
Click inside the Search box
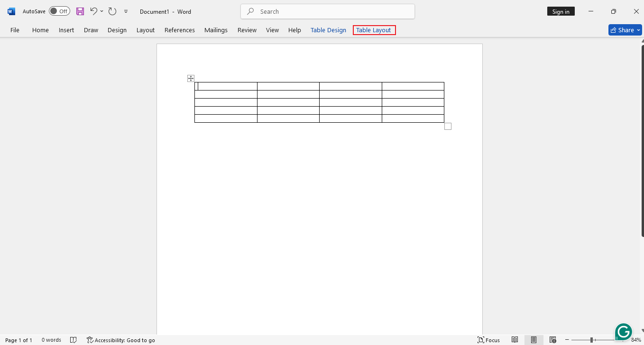327,11
